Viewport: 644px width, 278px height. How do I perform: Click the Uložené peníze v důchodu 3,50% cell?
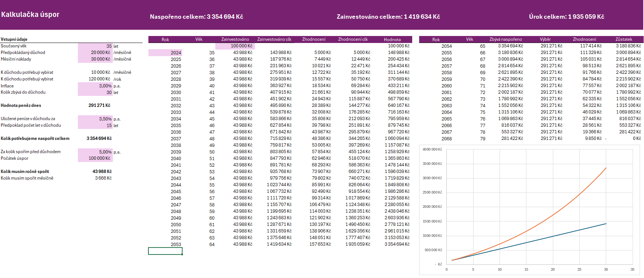click(x=95, y=119)
